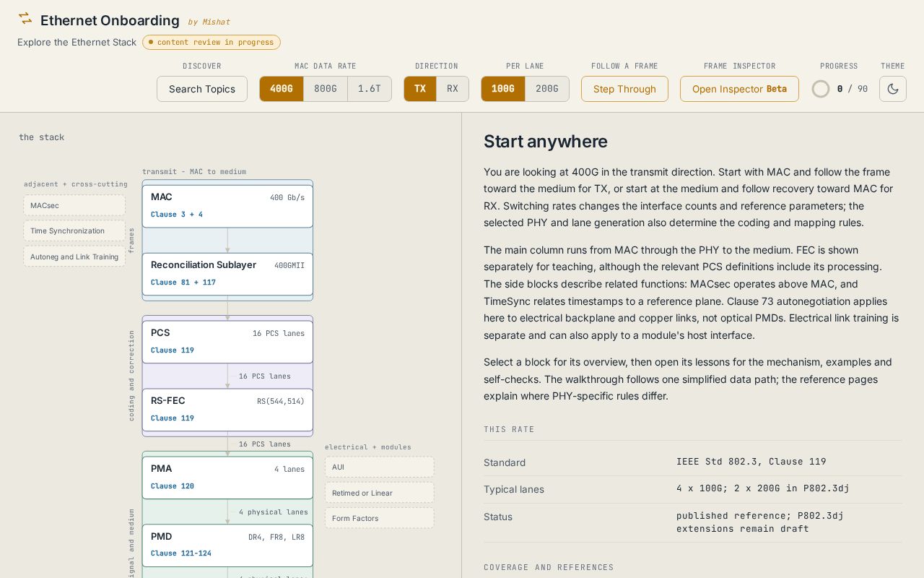924x578 pixels.
Task: Open Inspector Beta button
Action: coord(739,89)
